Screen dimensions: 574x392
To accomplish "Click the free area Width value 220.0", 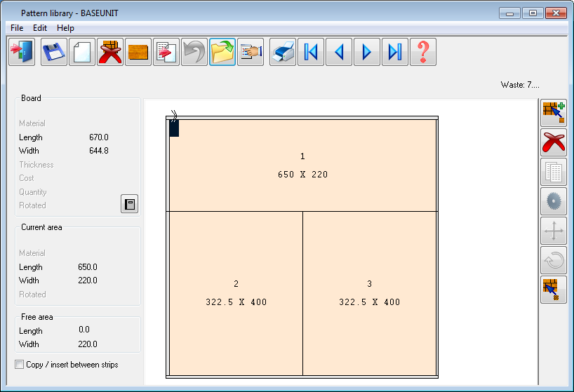I will pos(88,344).
